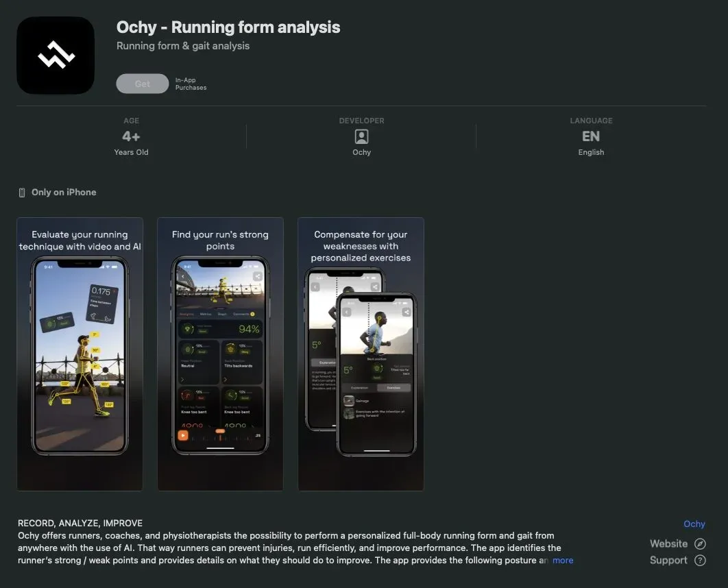Click the In-App Purchases label
Screen dimensions: 728x588
tap(191, 84)
